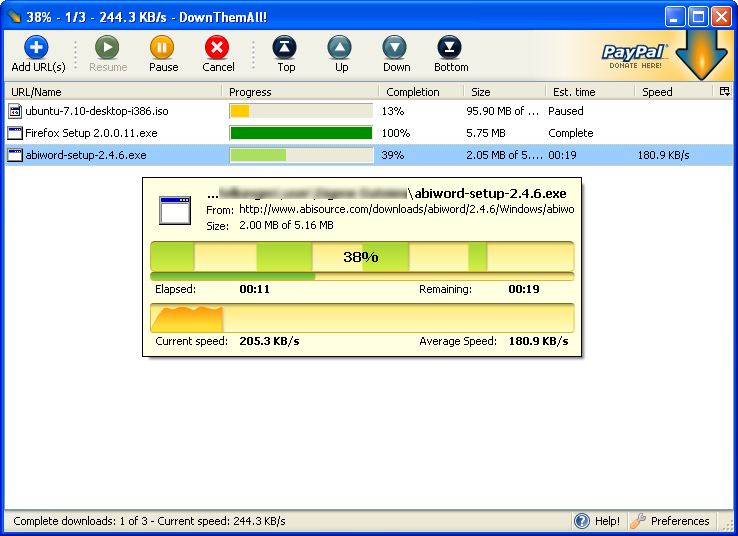Viewport: 738px width, 536px height.
Task: Open the column picker at header's right
Action: coord(724,91)
